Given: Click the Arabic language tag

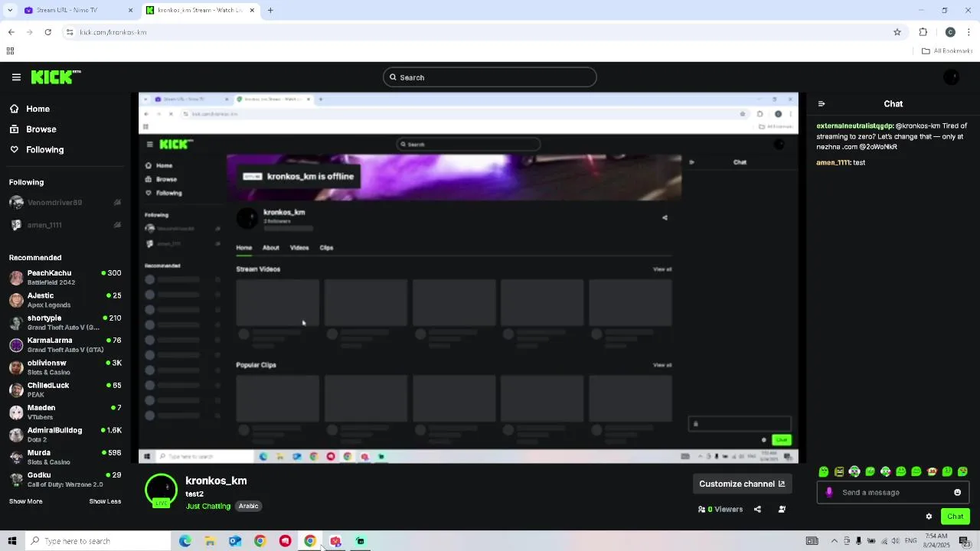Looking at the screenshot, I should tap(248, 506).
